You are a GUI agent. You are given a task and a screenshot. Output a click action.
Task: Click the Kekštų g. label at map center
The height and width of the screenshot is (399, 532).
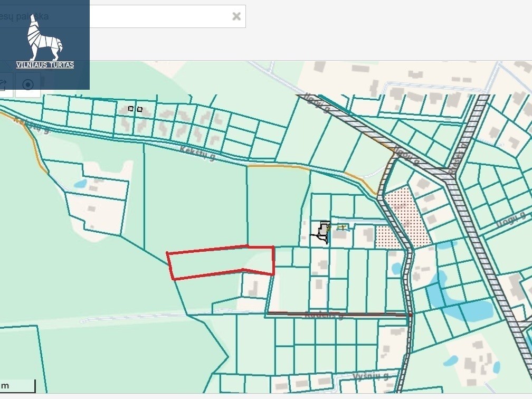point(197,153)
